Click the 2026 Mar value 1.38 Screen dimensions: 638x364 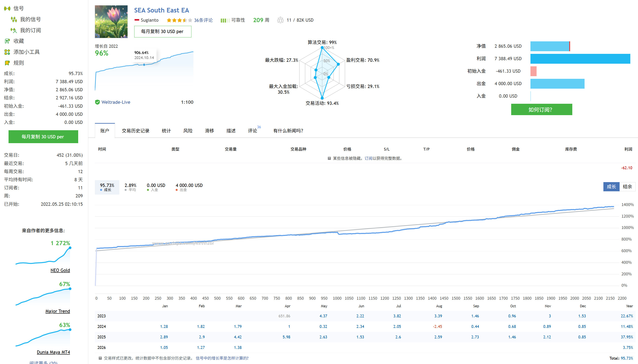pos(238,348)
